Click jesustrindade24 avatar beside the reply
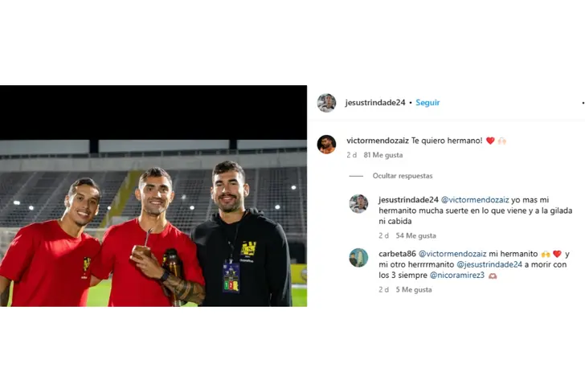This screenshot has width=585, height=392. (358, 204)
